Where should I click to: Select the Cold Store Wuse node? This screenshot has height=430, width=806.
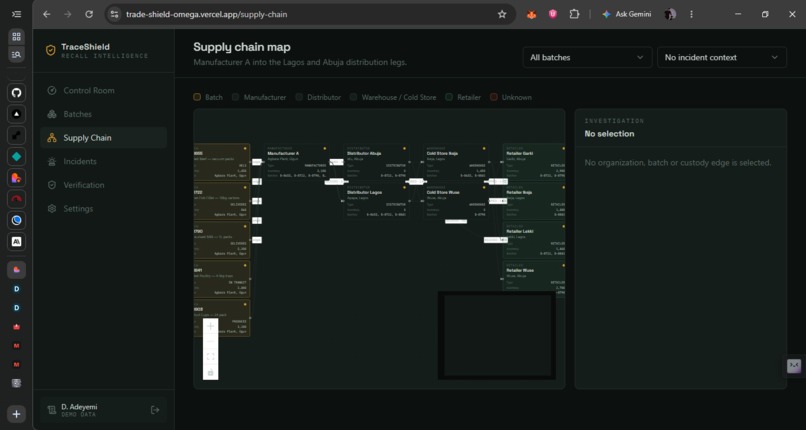click(456, 200)
